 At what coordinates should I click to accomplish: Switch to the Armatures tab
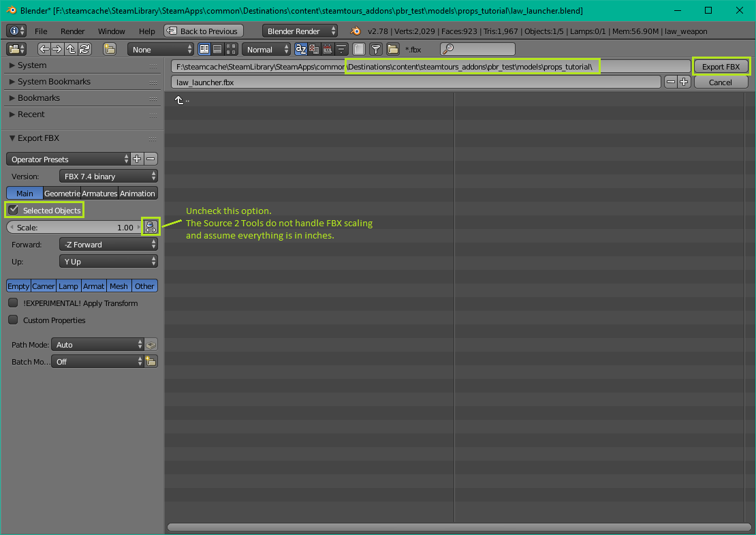tap(99, 193)
